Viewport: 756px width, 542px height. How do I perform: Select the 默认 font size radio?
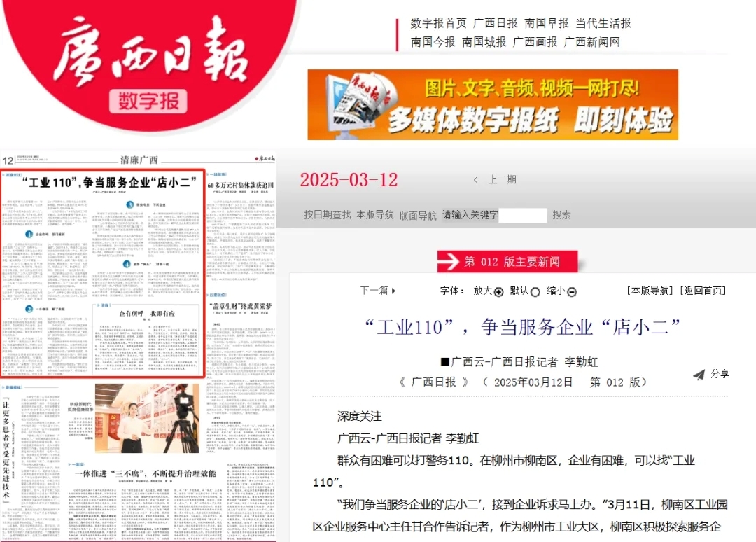click(535, 292)
